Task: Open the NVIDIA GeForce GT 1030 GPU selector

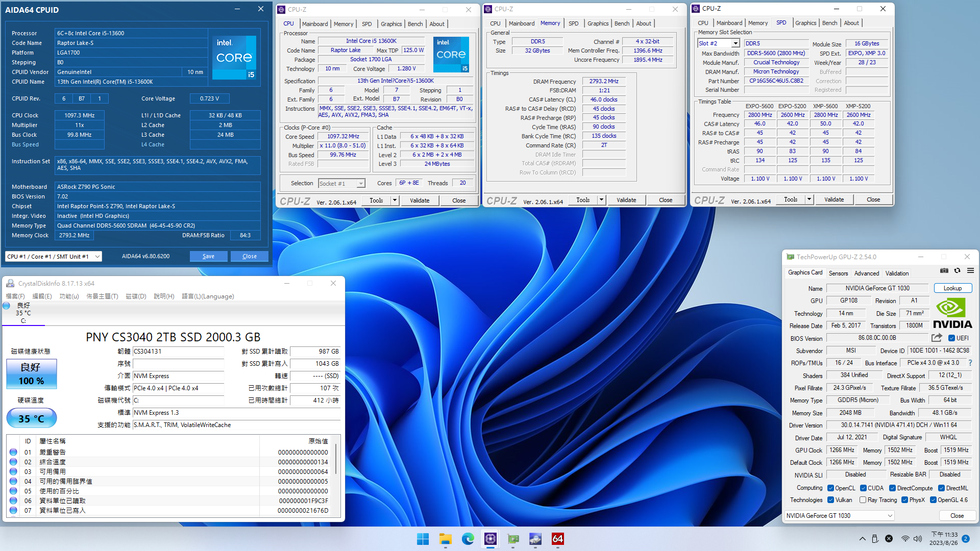Action: [x=839, y=516]
